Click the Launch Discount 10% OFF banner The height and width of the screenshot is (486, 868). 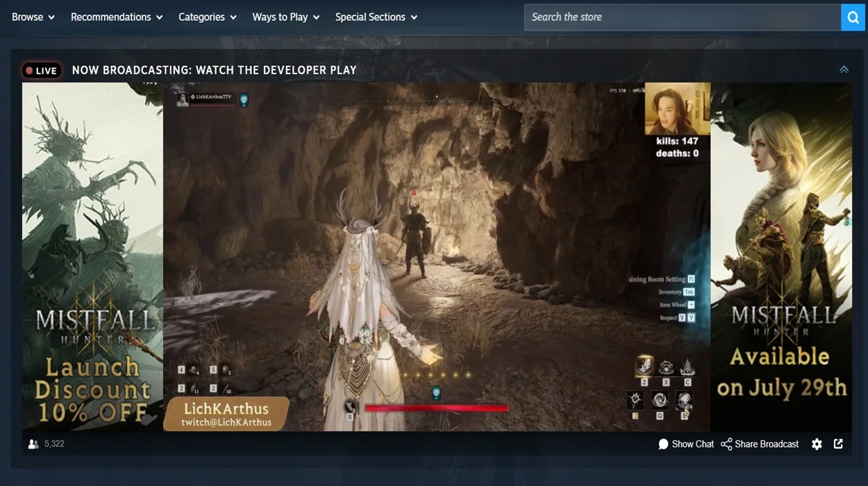coord(92,257)
